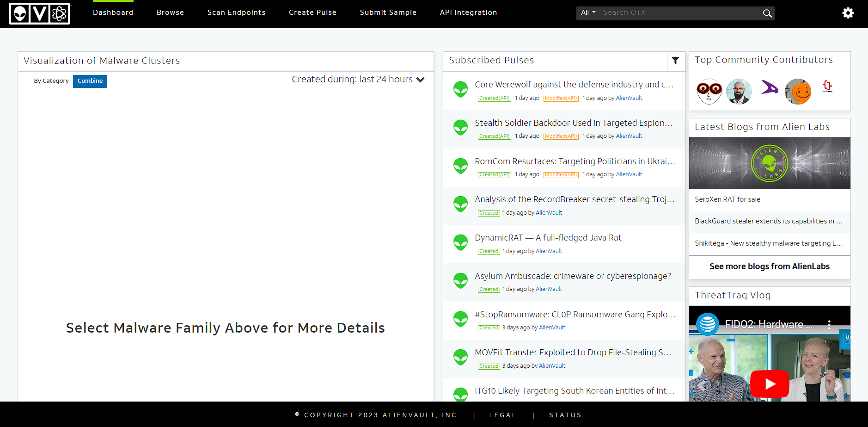Click the search magnifier icon
Viewport: 868px width, 427px height.
(x=767, y=13)
